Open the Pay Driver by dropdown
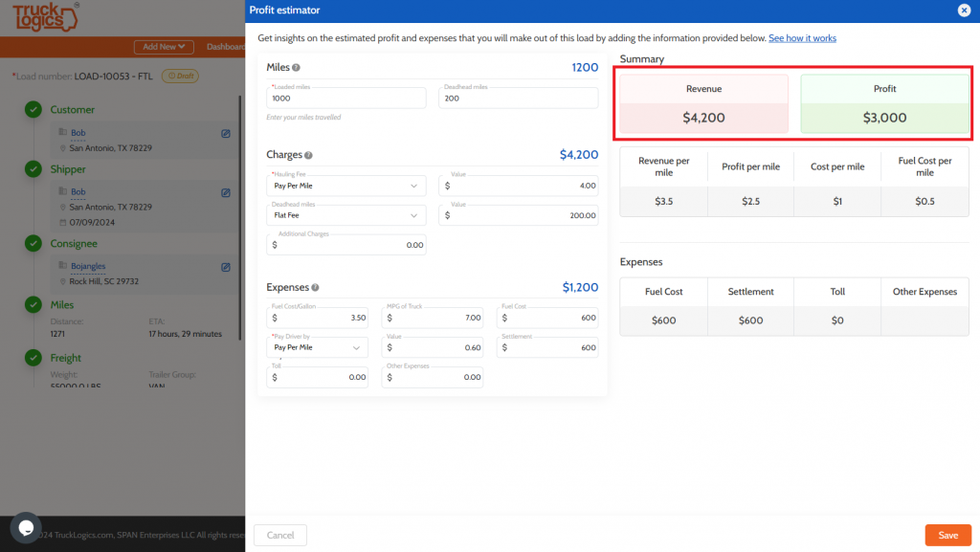The height and width of the screenshot is (552, 980). pyautogui.click(x=318, y=347)
